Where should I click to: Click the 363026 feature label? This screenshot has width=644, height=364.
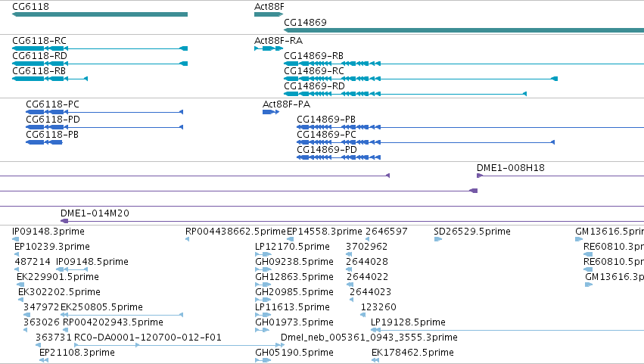coord(42,322)
